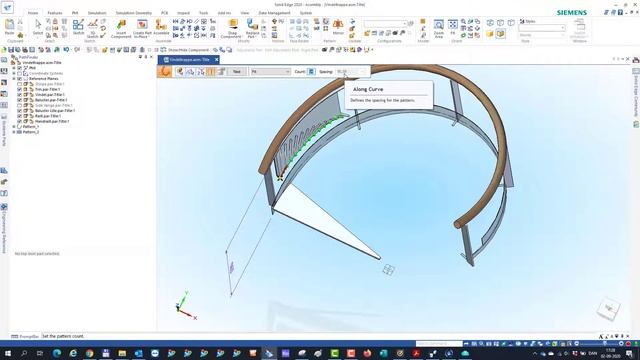The width and height of the screenshot is (640, 360).
Task: Click the Assemble tool
Action: coord(161,27)
